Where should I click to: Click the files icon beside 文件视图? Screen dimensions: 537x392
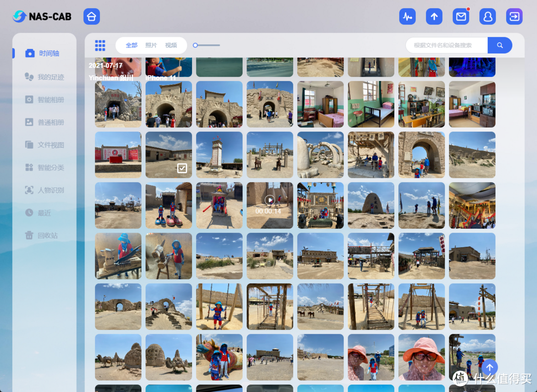(29, 145)
